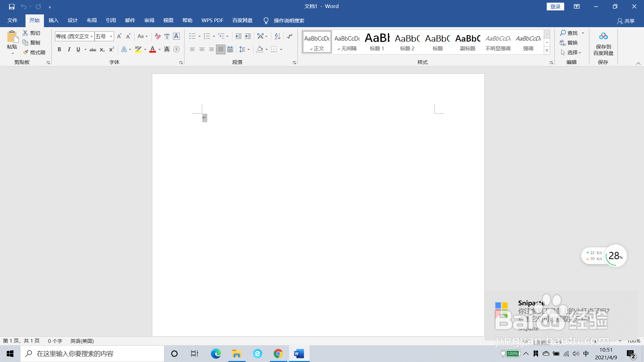Click the Task View icon in taskbar
644x362 pixels.
pos(195,354)
